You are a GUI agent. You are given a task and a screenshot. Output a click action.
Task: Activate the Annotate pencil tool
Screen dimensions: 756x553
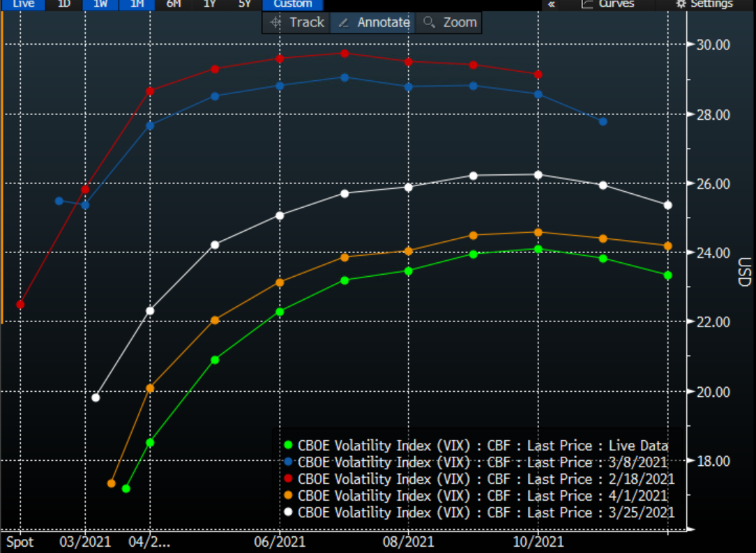[x=372, y=22]
